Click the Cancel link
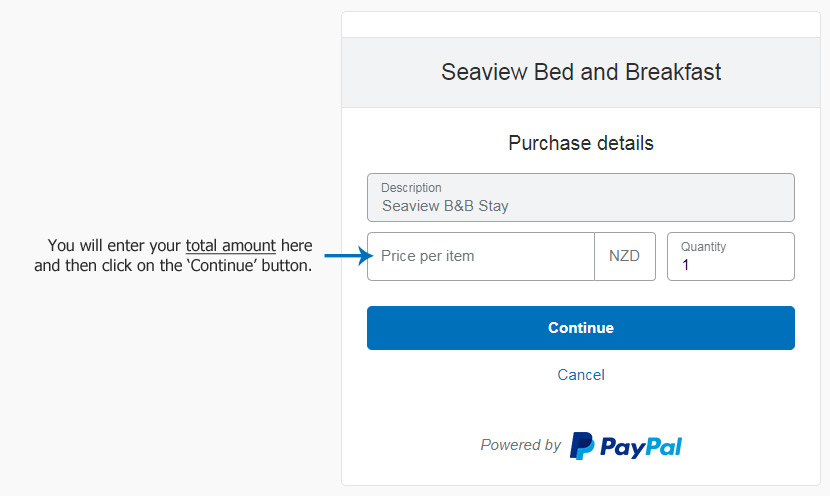This screenshot has height=496, width=830. pos(581,375)
